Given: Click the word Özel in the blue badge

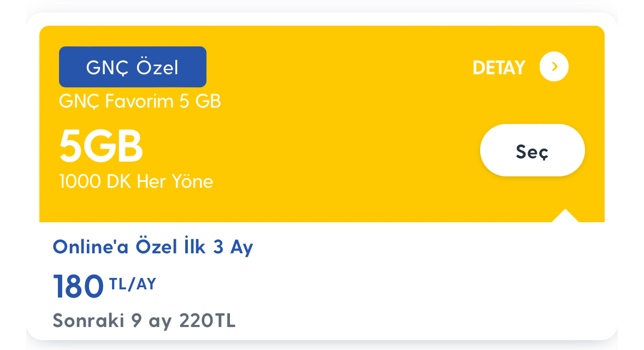Looking at the screenshot, I should coord(158,68).
